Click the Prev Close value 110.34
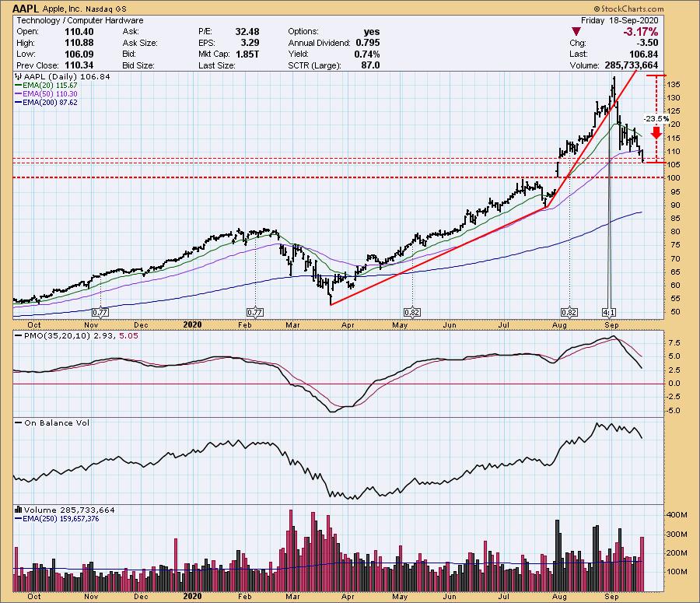 pos(79,65)
